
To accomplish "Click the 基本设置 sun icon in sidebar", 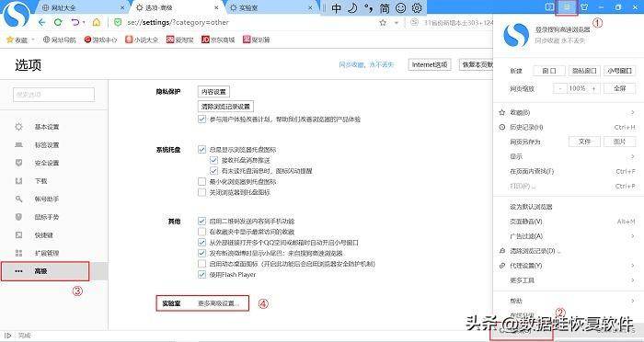I will pos(19,127).
